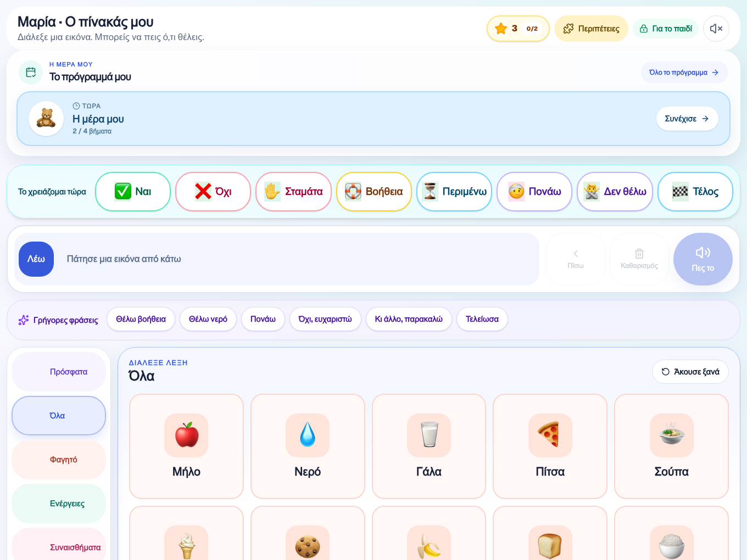Click the Συνέχισε button
747x560 pixels.
(687, 119)
